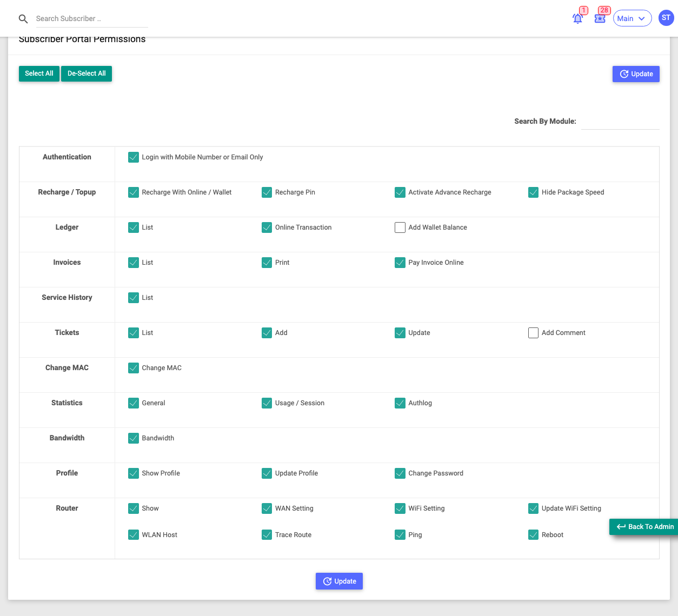Uncheck Service History List checkbox

tap(134, 298)
